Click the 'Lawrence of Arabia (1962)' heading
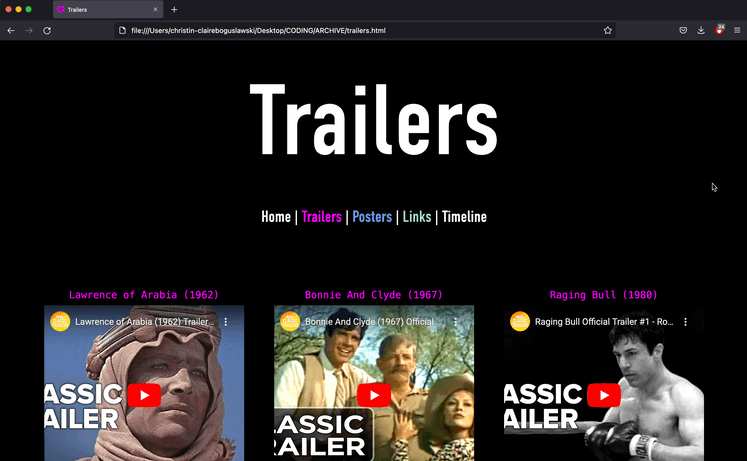Viewport: 747px width, 461px height. point(144,295)
